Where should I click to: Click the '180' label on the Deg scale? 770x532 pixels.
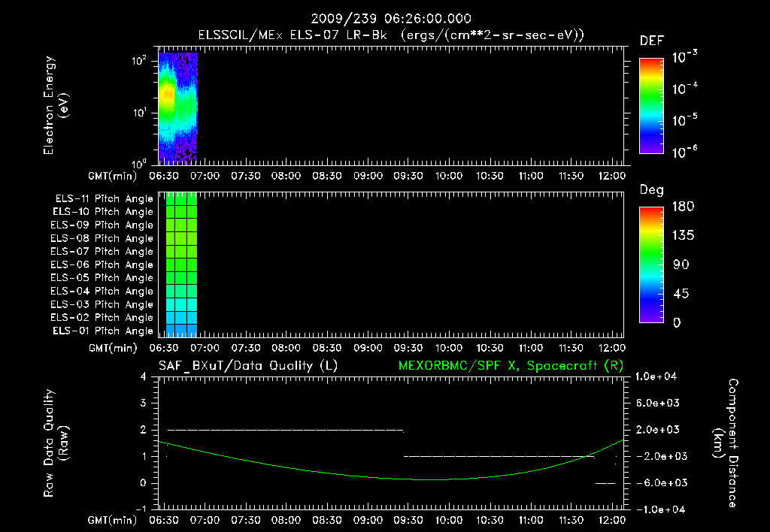tap(683, 207)
